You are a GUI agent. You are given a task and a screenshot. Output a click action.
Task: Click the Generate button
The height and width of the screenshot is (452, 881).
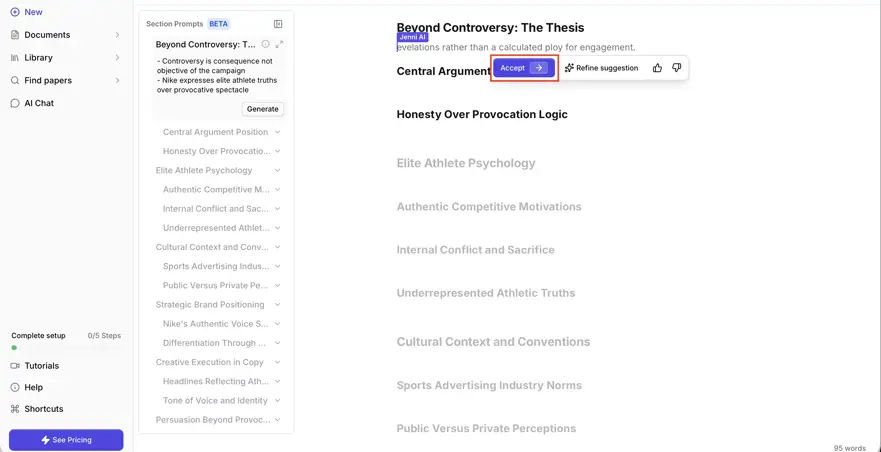[x=262, y=109]
